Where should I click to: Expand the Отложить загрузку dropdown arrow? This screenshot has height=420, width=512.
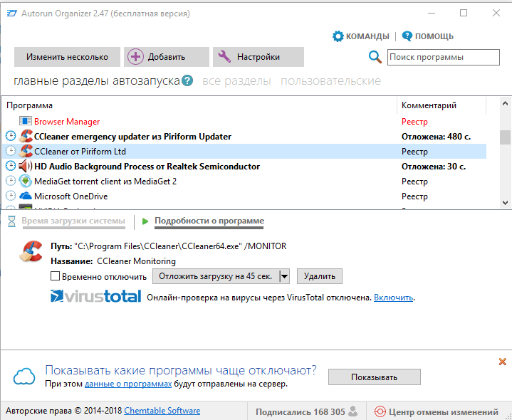coord(284,276)
